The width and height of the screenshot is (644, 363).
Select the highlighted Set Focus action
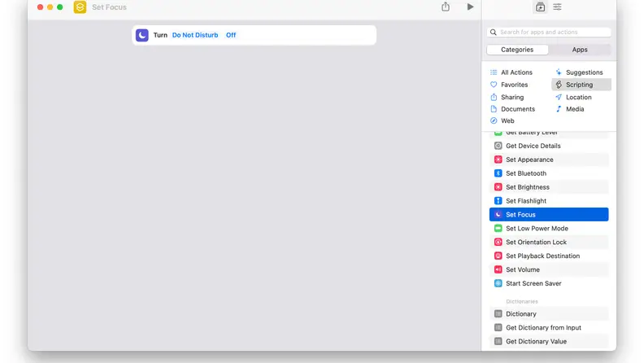point(549,215)
